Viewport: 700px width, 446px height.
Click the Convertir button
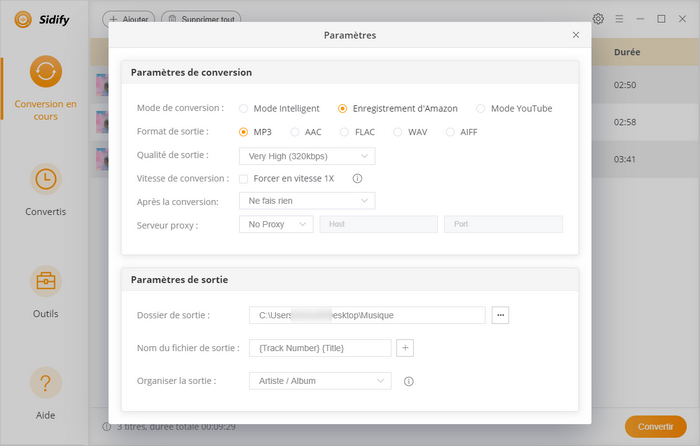[x=655, y=426]
